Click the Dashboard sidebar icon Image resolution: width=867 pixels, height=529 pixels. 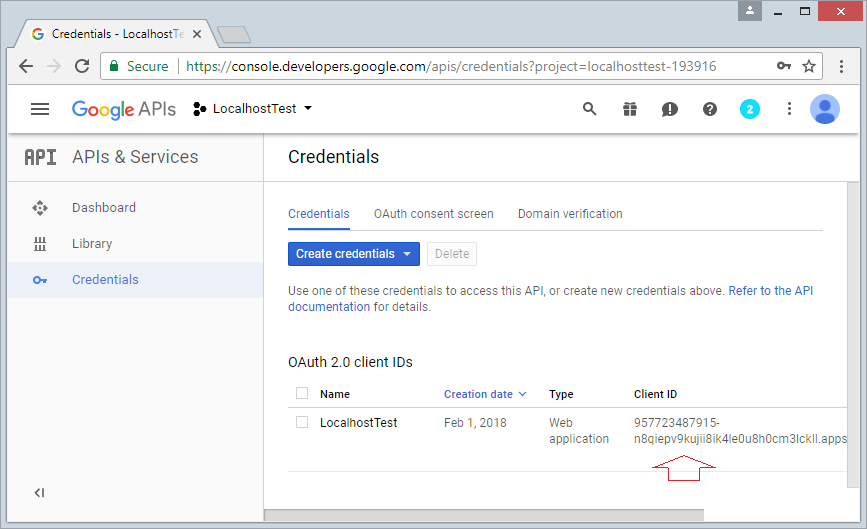[40, 208]
